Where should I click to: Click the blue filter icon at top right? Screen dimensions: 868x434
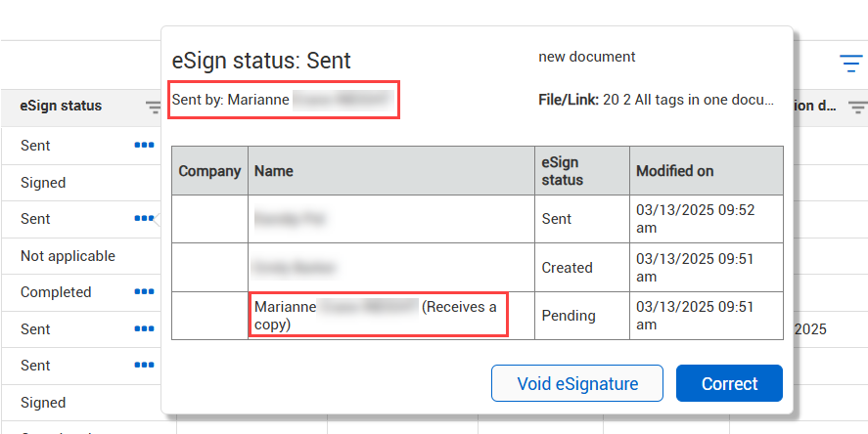click(850, 64)
